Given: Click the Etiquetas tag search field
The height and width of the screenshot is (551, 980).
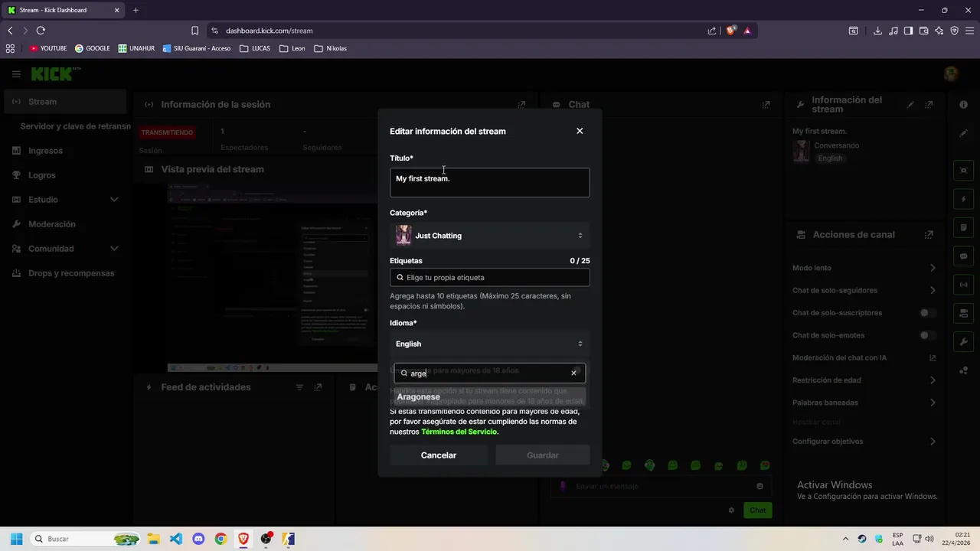Looking at the screenshot, I should point(489,278).
